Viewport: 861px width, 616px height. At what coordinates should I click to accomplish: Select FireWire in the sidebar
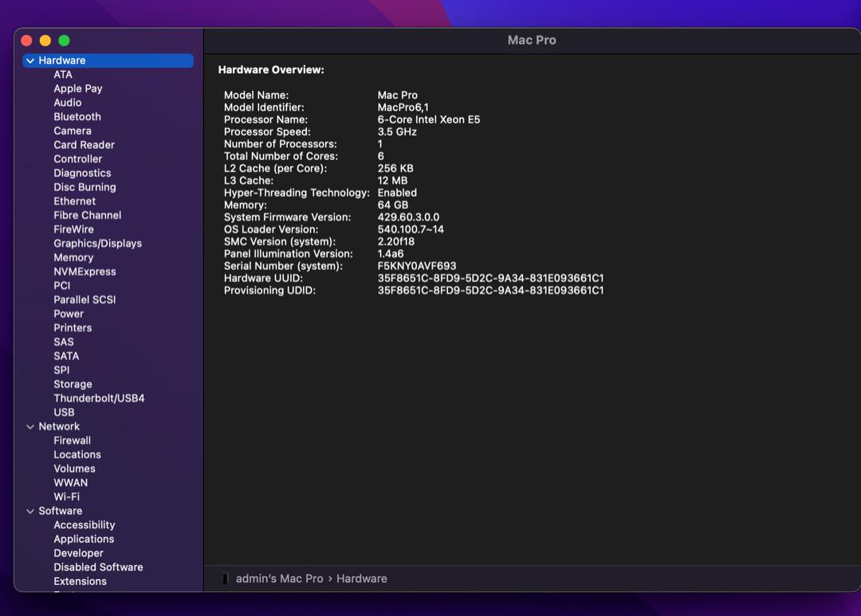point(73,230)
